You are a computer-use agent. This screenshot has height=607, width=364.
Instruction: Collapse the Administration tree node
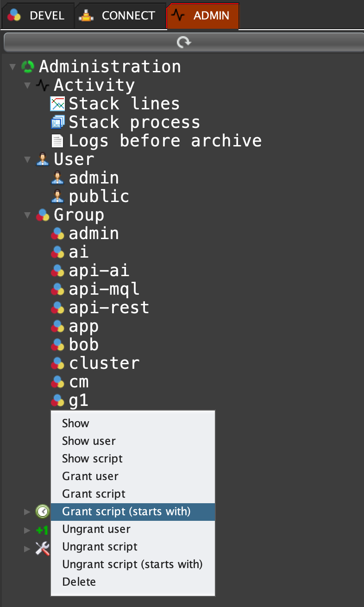click(x=13, y=67)
